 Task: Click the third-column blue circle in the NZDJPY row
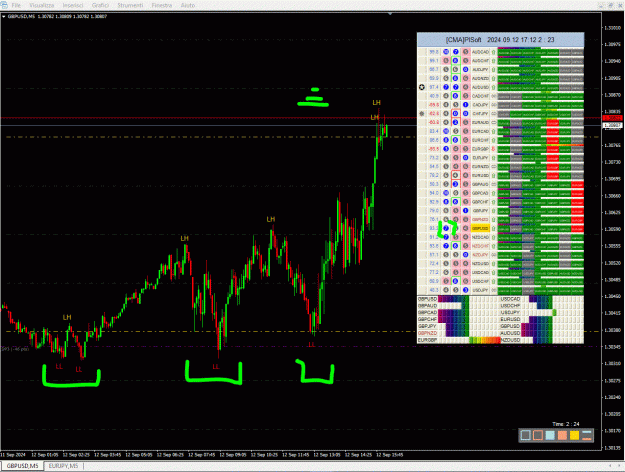(465, 255)
